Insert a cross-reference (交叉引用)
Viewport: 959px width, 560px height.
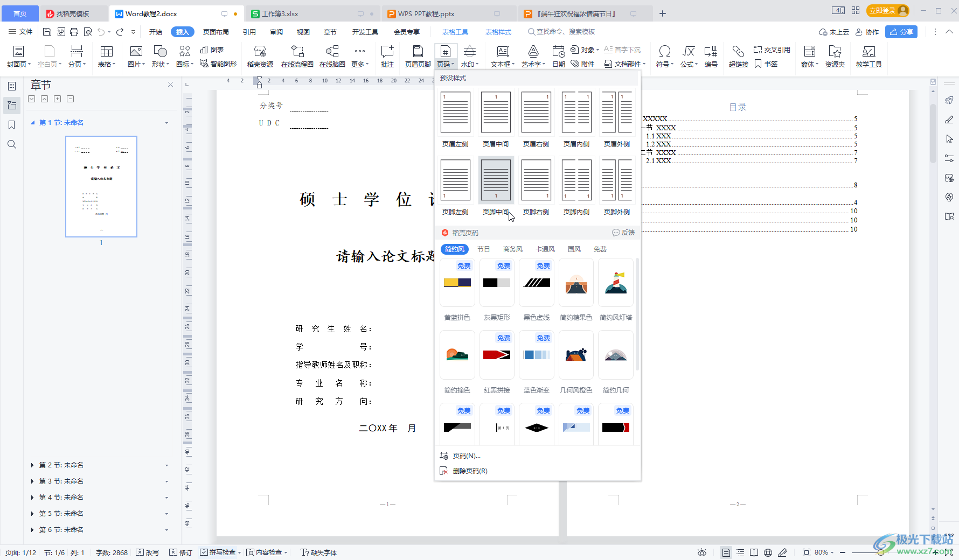pos(772,50)
